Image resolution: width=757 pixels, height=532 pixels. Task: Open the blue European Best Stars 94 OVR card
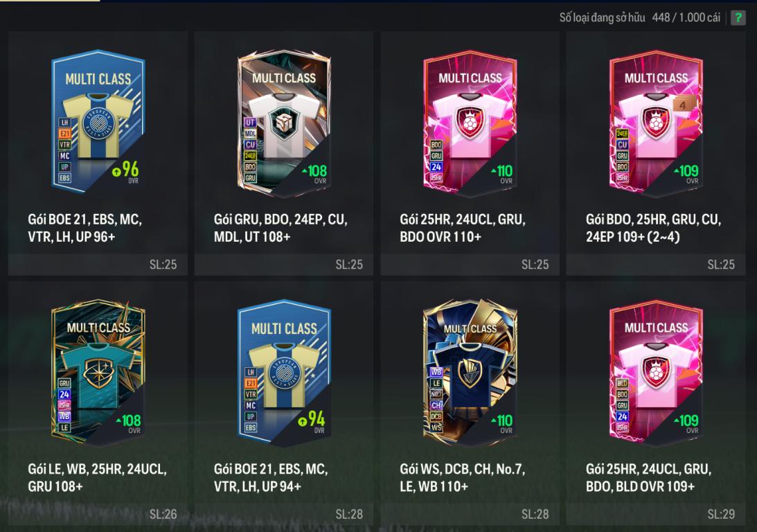pos(284,371)
